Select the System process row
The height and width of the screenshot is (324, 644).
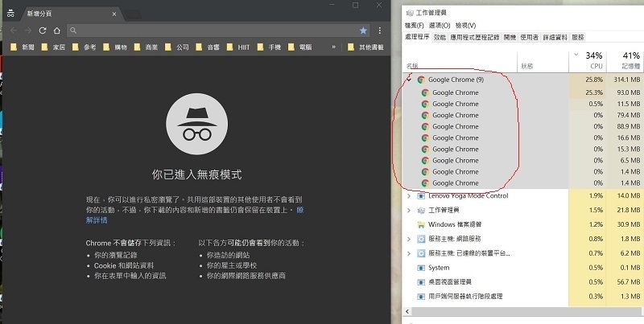point(523,268)
